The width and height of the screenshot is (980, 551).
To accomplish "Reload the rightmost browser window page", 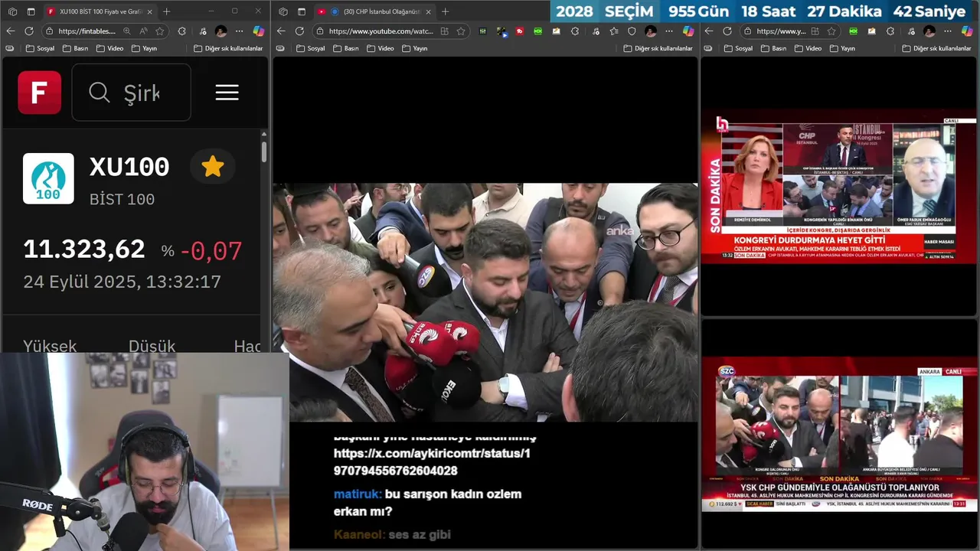I will (x=727, y=31).
